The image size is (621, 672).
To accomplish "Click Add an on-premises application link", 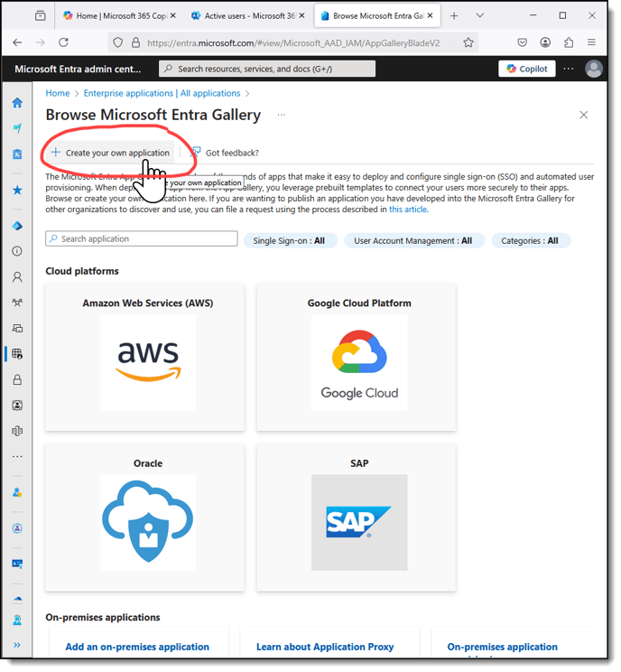I will pyautogui.click(x=137, y=647).
